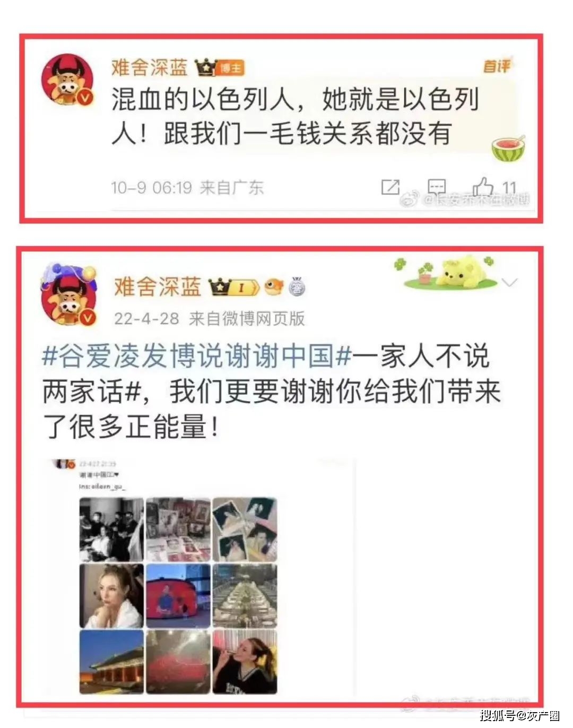
Task: Tap the orange fish badge icon
Action: point(274,286)
